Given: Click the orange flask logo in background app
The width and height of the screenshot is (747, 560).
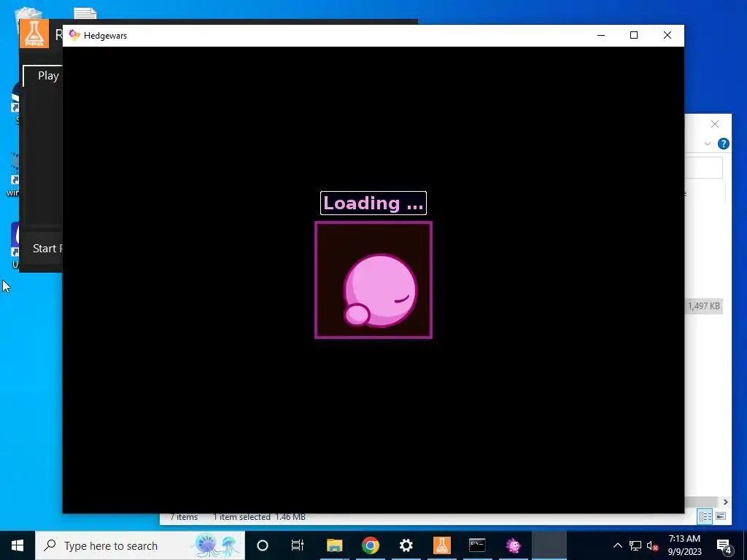Looking at the screenshot, I should point(34,34).
